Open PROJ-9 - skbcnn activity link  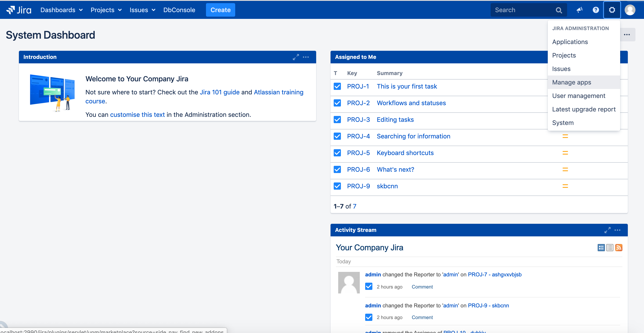pyautogui.click(x=488, y=306)
